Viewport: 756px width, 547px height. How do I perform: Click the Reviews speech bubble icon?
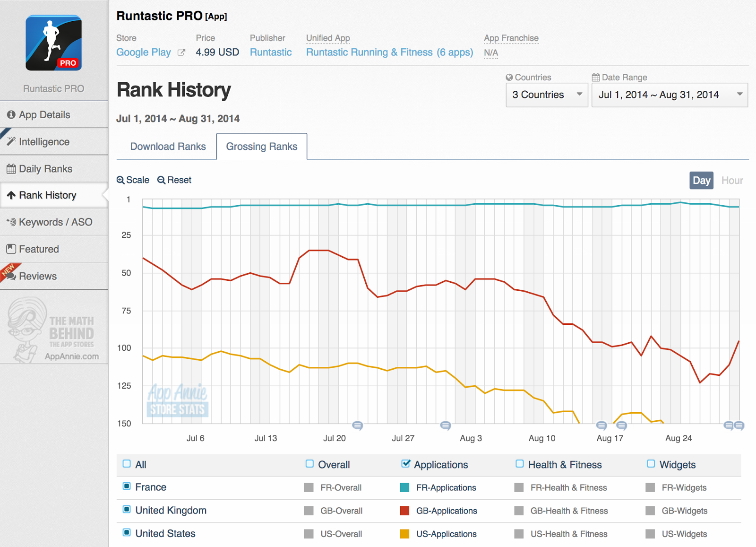point(11,276)
